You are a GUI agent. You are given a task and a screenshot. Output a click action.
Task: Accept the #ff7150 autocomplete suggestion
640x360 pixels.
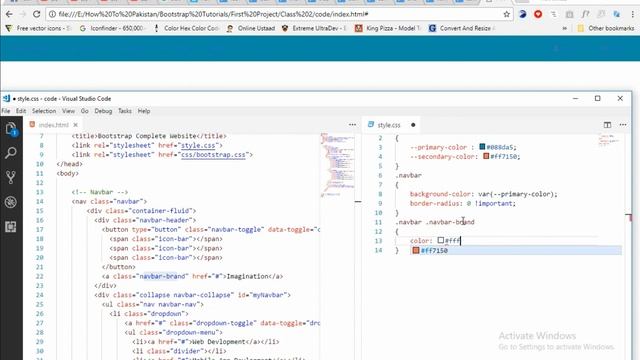[516, 250]
